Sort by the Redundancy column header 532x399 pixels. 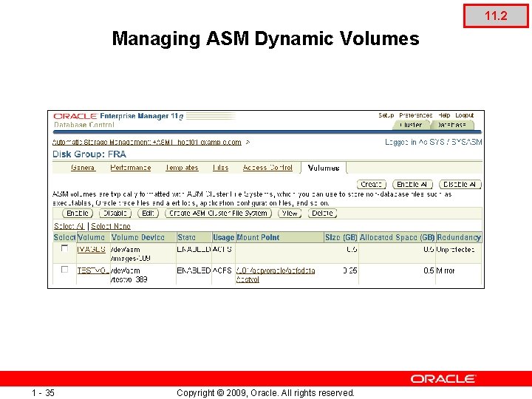(x=459, y=237)
